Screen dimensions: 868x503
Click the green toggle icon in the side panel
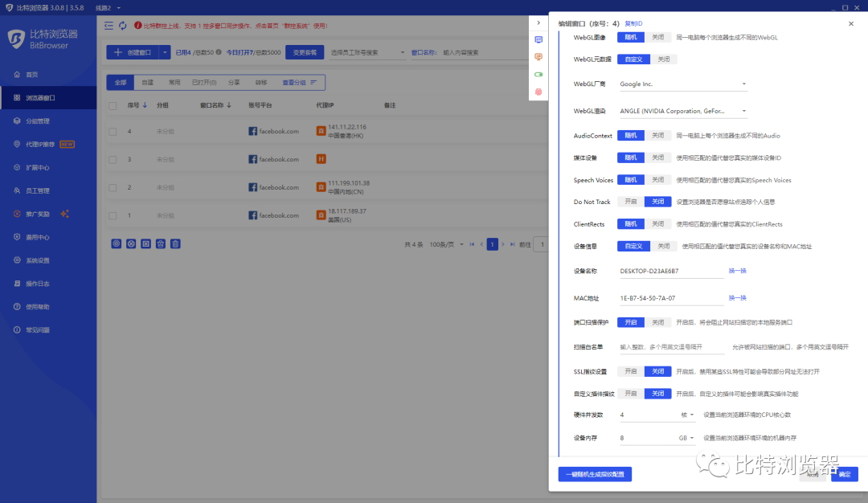[x=538, y=74]
